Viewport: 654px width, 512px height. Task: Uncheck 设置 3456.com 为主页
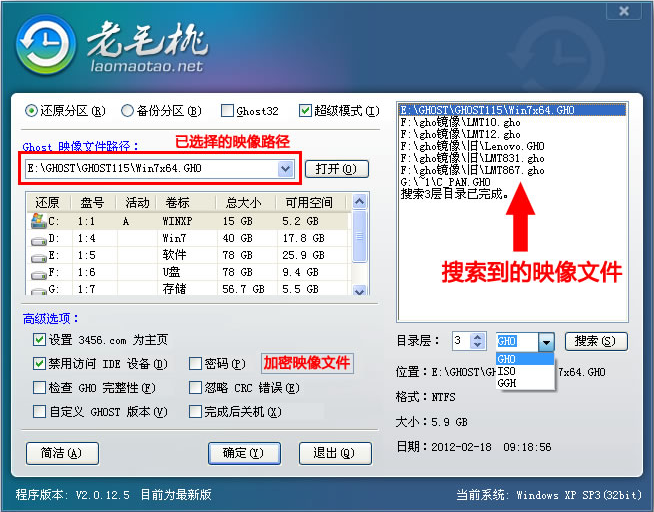[x=39, y=340]
